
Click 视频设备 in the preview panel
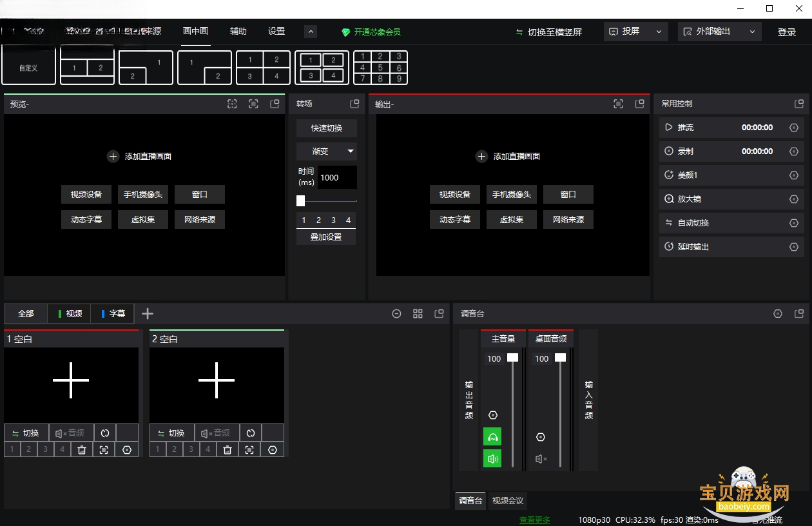[x=86, y=194]
